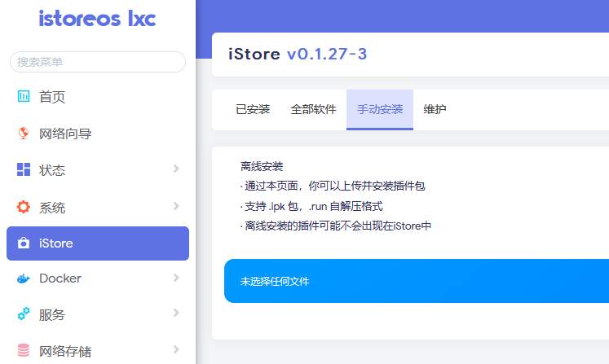Click the 搜索菜单 search field
The height and width of the screenshot is (364, 609).
(x=98, y=62)
